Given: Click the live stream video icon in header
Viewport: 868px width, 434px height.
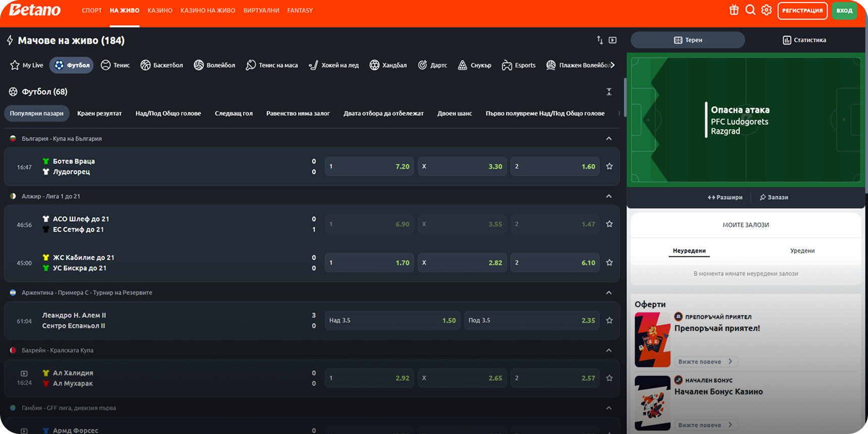Looking at the screenshot, I should (x=613, y=40).
